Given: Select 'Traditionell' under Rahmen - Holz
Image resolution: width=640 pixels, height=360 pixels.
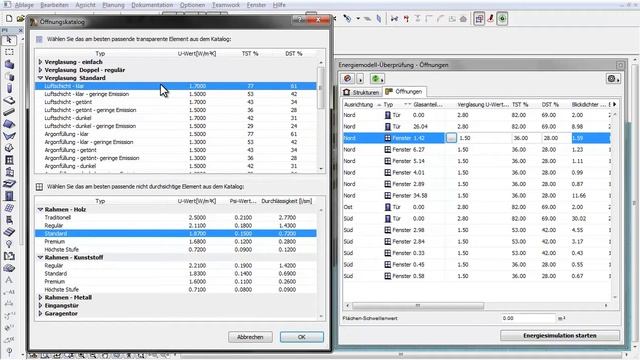Looking at the screenshot, I should click(x=176, y=218).
